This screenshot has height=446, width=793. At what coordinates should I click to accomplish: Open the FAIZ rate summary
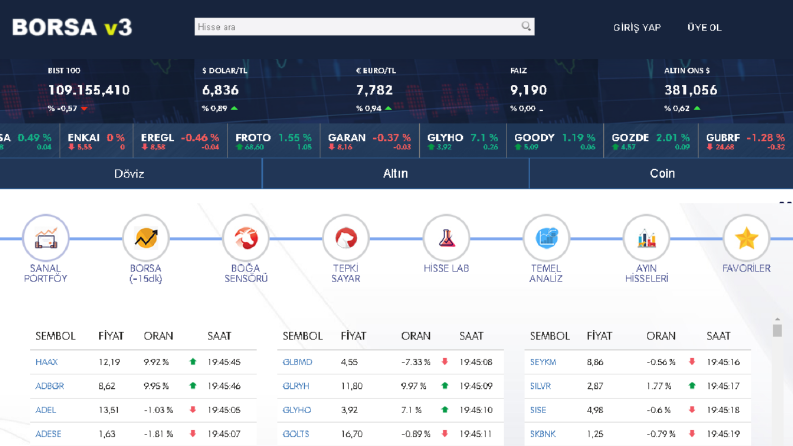[x=528, y=90]
